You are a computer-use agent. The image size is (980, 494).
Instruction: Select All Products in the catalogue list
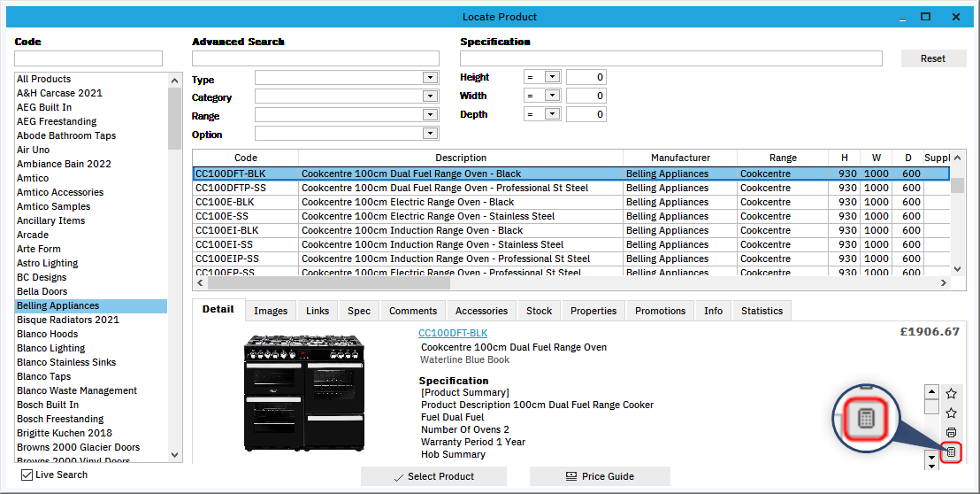coord(91,79)
